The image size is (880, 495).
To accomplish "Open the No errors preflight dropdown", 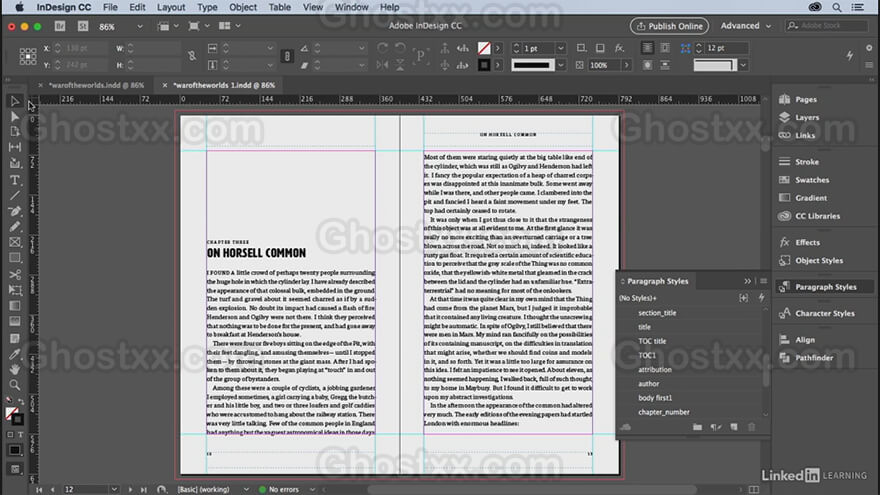I will pos(312,489).
